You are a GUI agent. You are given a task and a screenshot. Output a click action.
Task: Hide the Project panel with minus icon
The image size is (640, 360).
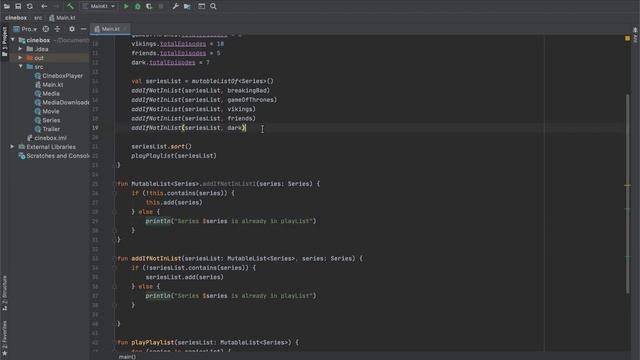click(83, 29)
